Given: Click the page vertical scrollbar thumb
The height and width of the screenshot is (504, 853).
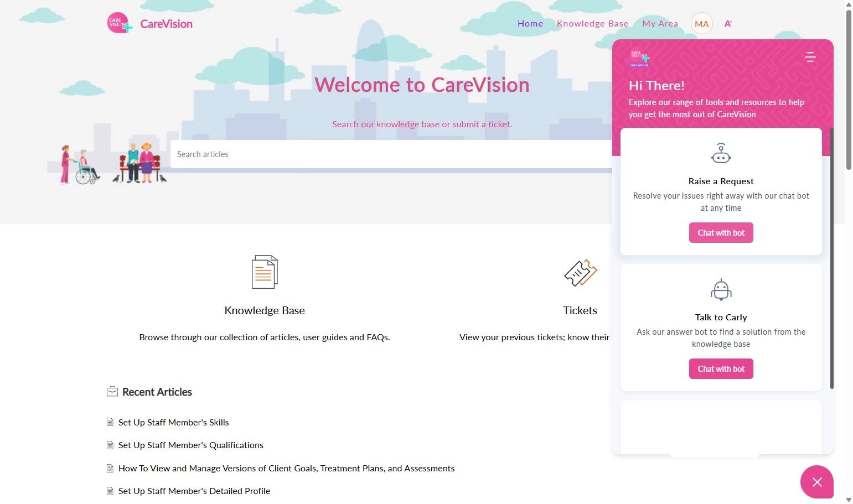Looking at the screenshot, I should click(849, 89).
